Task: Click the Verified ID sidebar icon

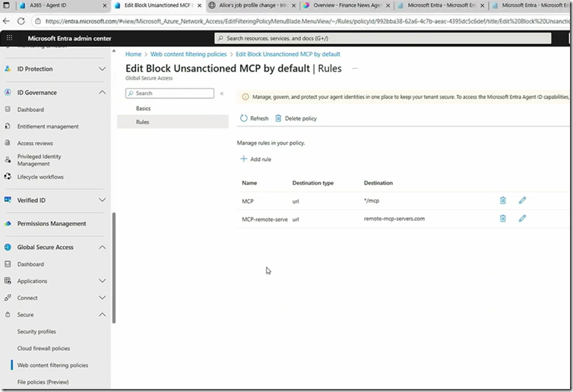Action: (8, 200)
